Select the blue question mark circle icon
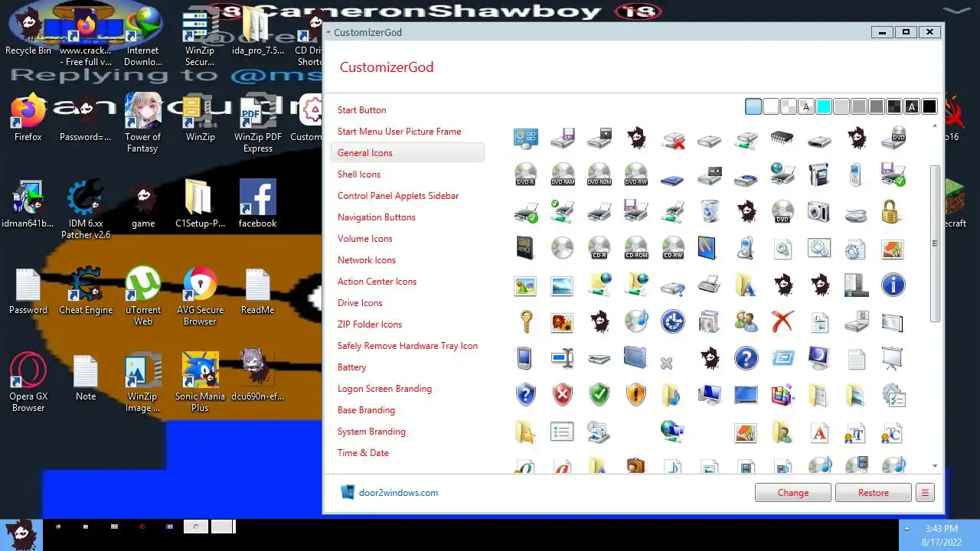The height and width of the screenshot is (551, 980). [x=746, y=359]
